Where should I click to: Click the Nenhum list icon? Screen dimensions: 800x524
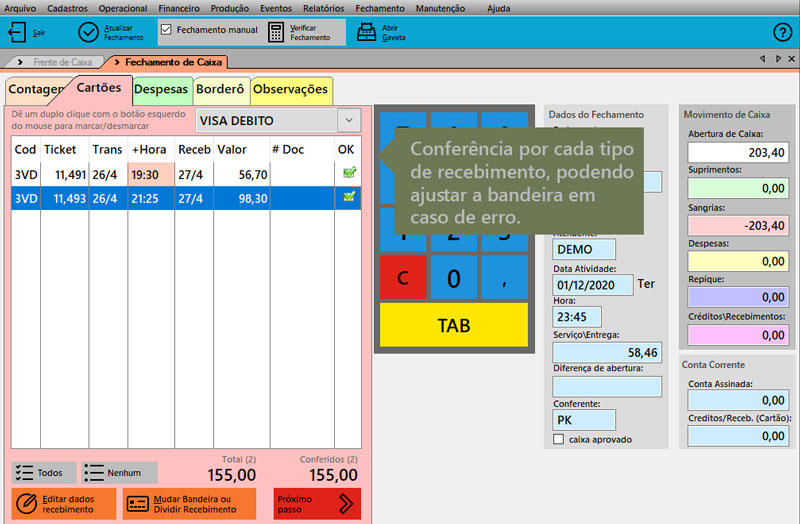(x=94, y=472)
